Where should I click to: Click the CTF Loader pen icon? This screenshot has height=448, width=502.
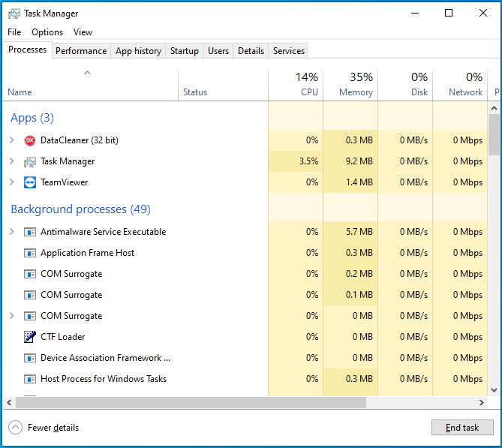[x=30, y=337]
